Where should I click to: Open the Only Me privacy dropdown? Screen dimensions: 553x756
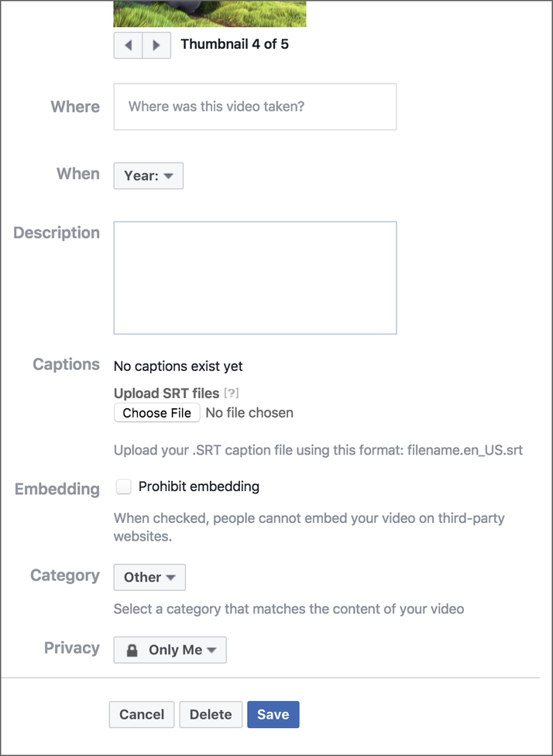coord(170,650)
